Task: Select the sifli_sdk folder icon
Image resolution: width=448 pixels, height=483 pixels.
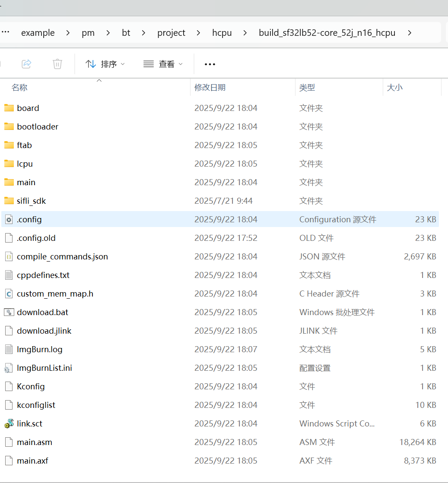Action: coord(9,201)
